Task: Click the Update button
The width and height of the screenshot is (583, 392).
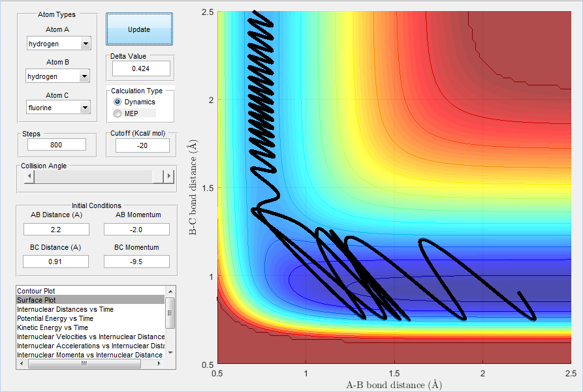Action: tap(139, 29)
